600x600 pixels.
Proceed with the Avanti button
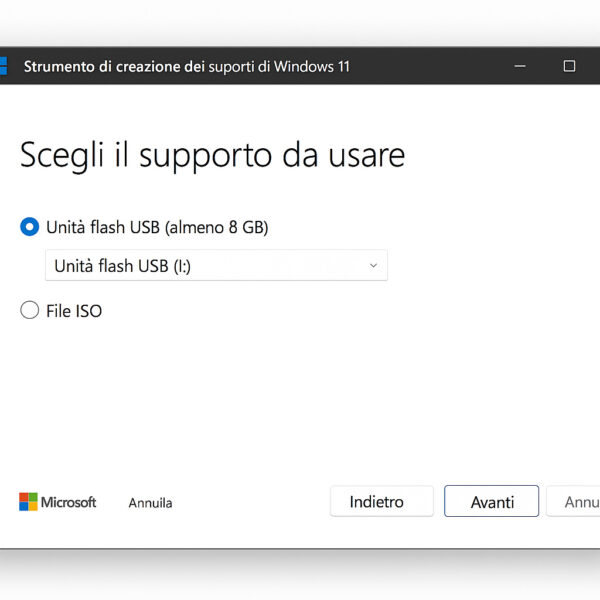(x=492, y=502)
